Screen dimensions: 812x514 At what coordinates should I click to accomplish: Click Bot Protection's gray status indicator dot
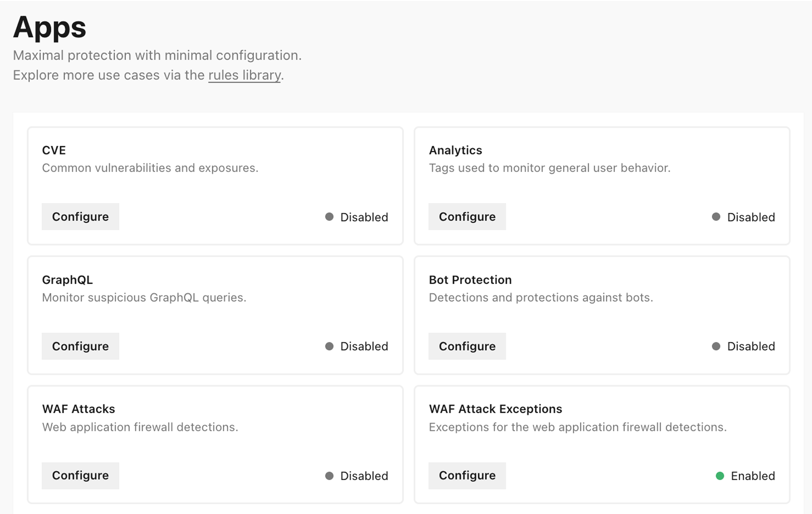point(716,346)
